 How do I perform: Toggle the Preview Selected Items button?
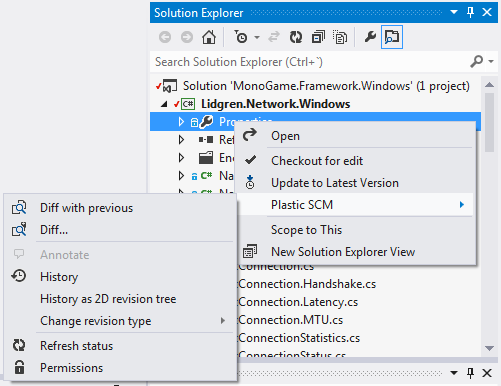pyautogui.click(x=392, y=37)
